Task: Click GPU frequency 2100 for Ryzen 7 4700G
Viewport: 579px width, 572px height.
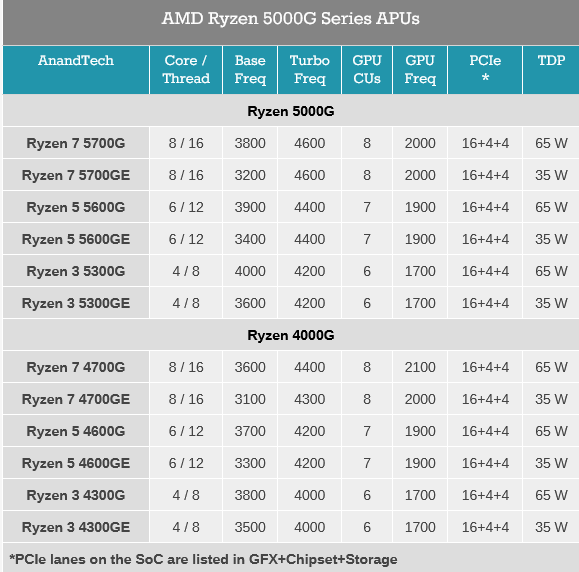Action: point(420,367)
